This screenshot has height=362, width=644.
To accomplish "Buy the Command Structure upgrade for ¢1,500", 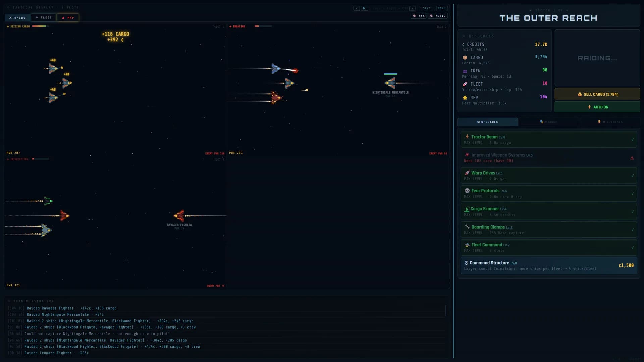I will (548, 265).
